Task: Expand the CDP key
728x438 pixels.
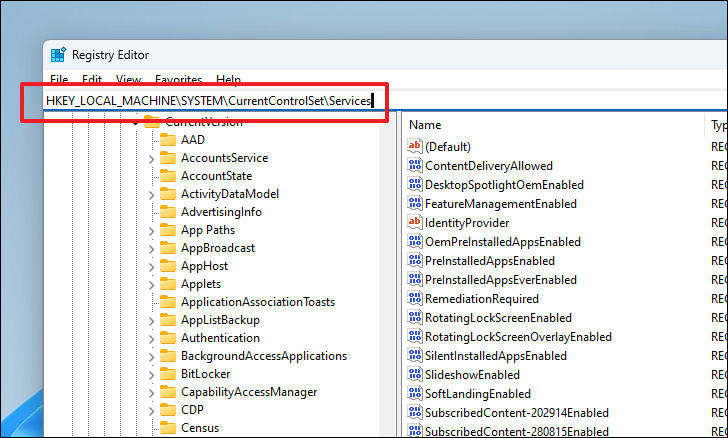Action: click(151, 412)
